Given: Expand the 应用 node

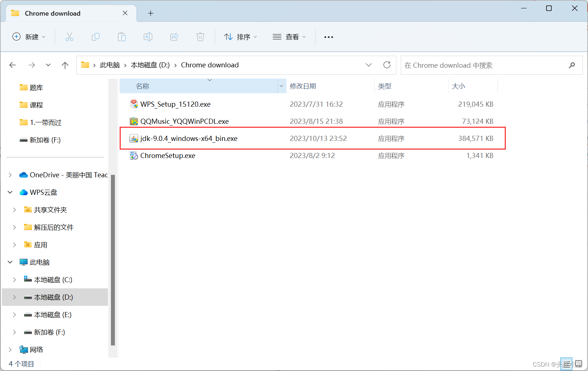Looking at the screenshot, I should click(x=15, y=245).
